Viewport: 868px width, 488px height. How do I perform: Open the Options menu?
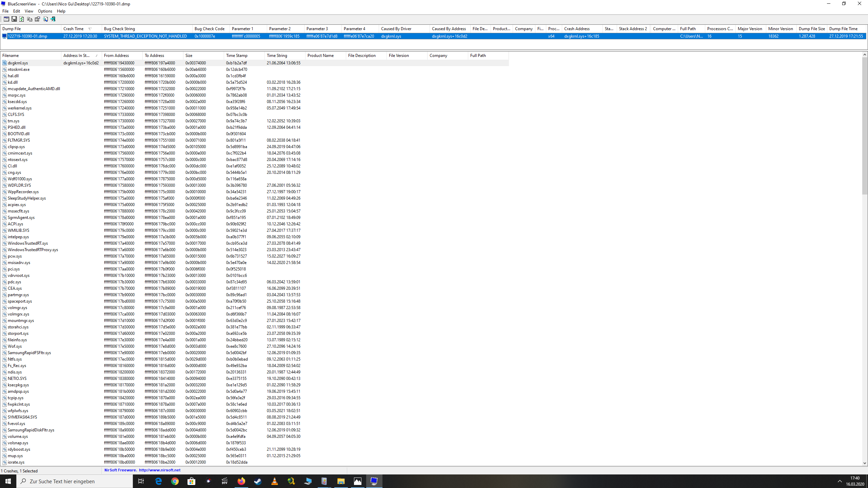(45, 11)
